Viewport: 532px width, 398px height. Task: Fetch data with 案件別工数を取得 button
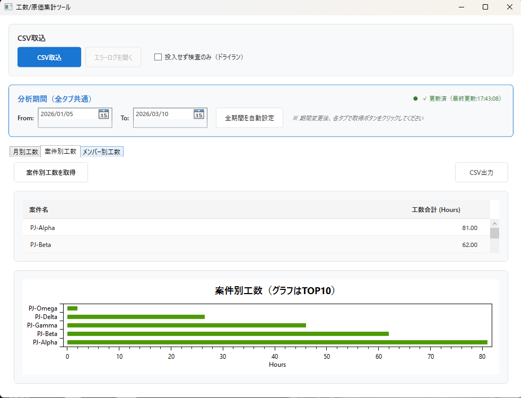pyautogui.click(x=51, y=173)
